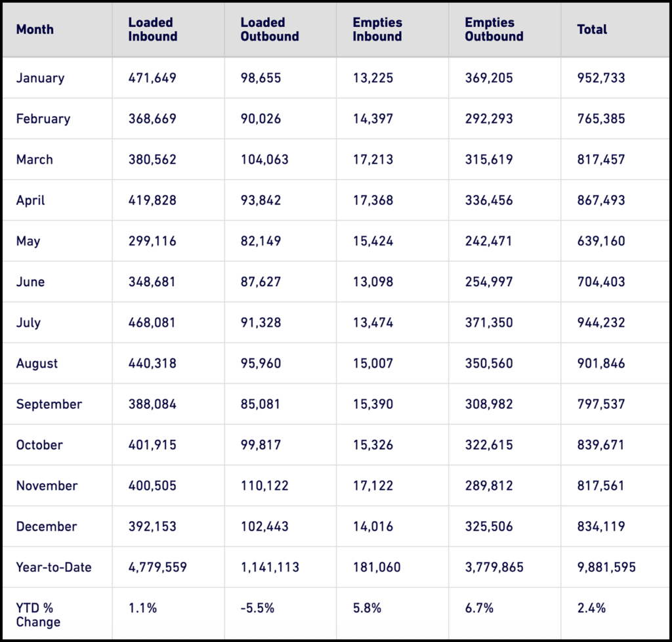Click the Loaded Outbound column header
The height and width of the screenshot is (642, 672).
coord(269,30)
